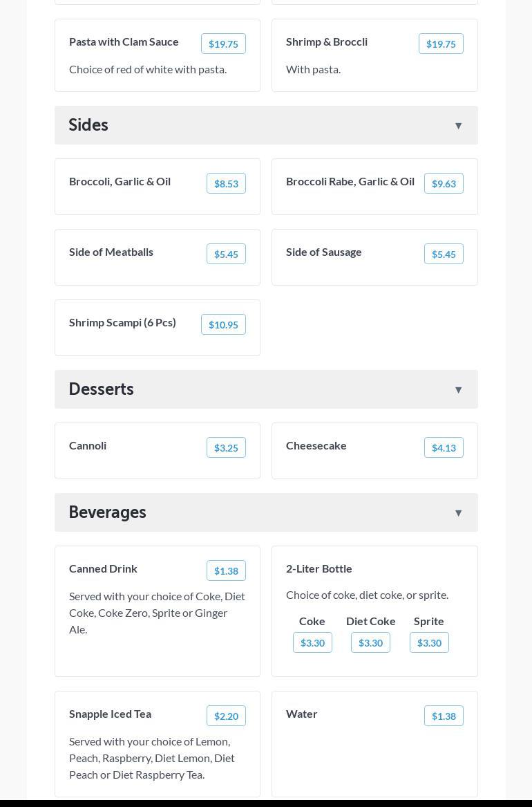Select Broccoli, Garlic & Oil $8.53 price
532x807 pixels.
(226, 183)
